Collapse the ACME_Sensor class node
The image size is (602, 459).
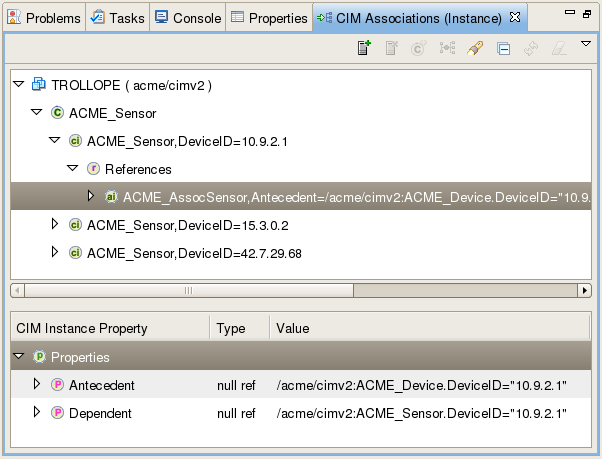[x=36, y=112]
